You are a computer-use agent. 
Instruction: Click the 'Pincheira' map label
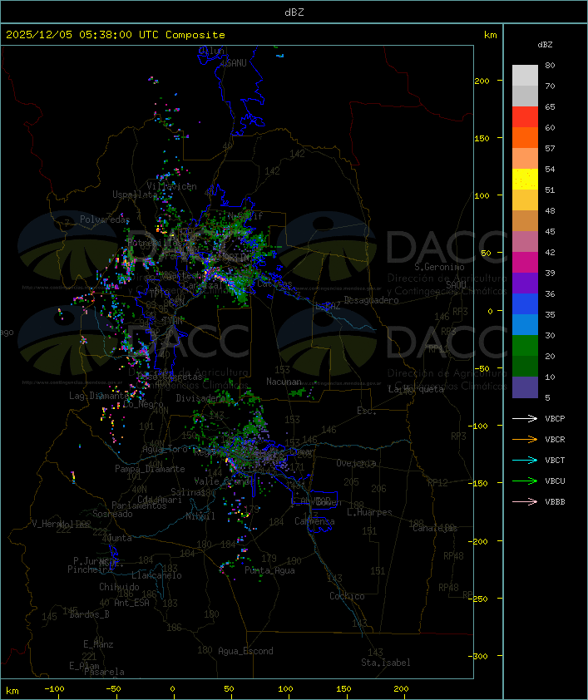pyautogui.click(x=90, y=569)
